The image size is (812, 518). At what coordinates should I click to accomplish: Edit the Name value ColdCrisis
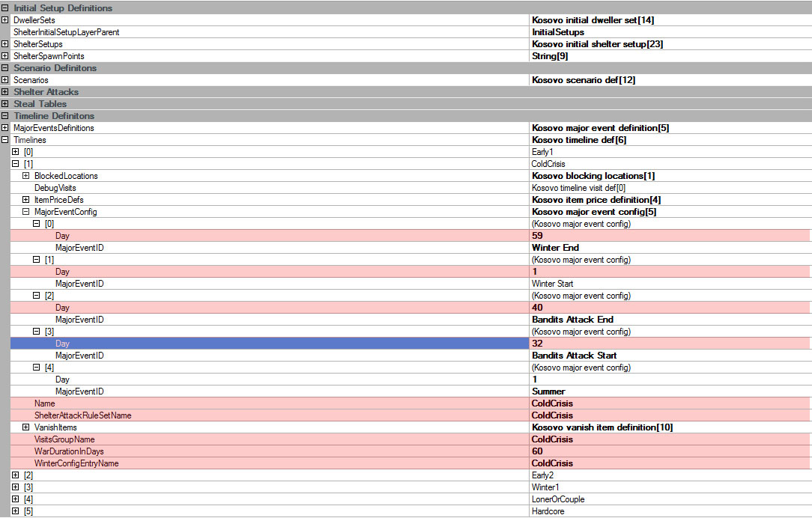click(x=670, y=403)
